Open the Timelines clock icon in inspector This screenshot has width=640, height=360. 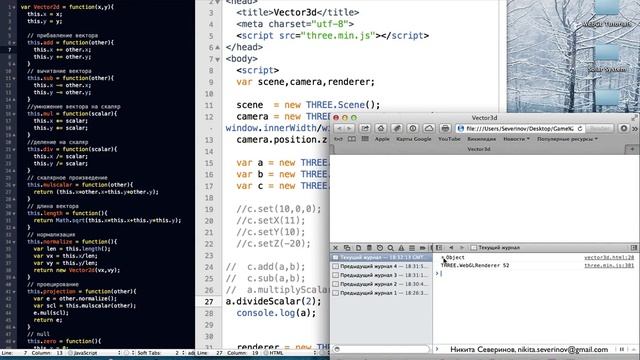[380, 248]
